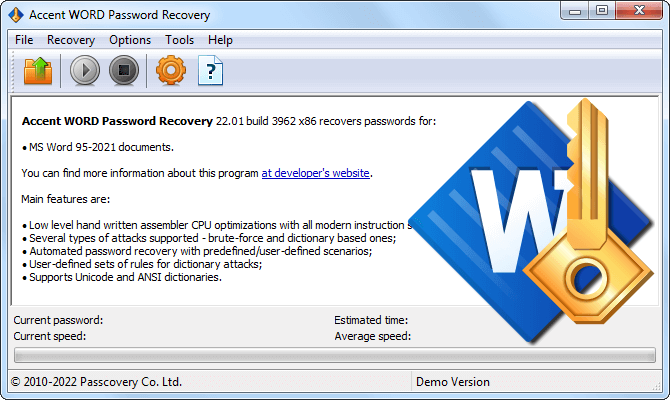Viewport: 670px width, 400px height.
Task: Click the 'MS Word 95-2021 documents.' line
Action: [98, 147]
